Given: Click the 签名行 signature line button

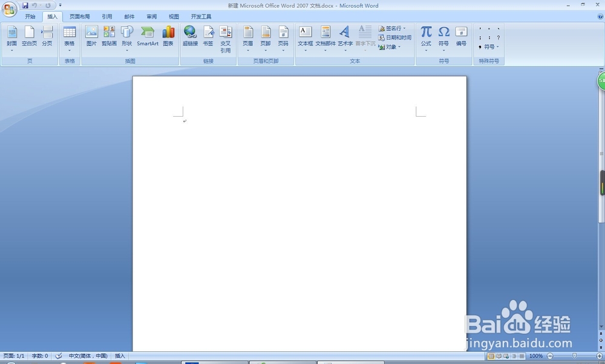Looking at the screenshot, I should [x=392, y=28].
